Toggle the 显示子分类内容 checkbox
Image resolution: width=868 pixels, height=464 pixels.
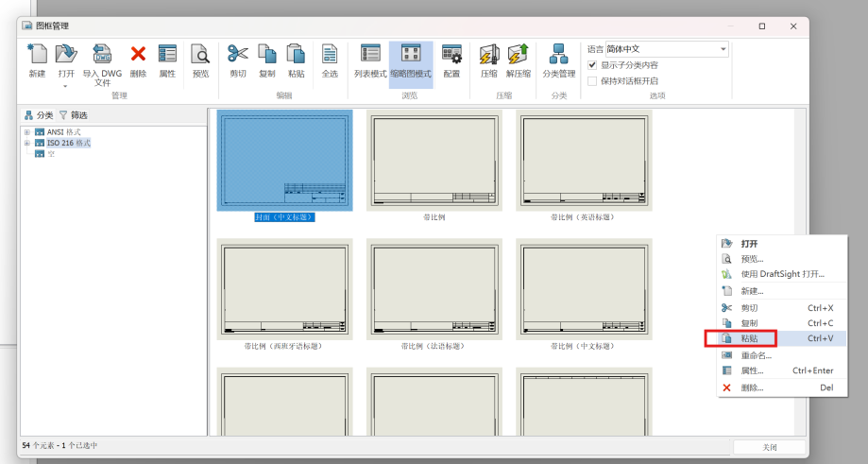tap(592, 65)
